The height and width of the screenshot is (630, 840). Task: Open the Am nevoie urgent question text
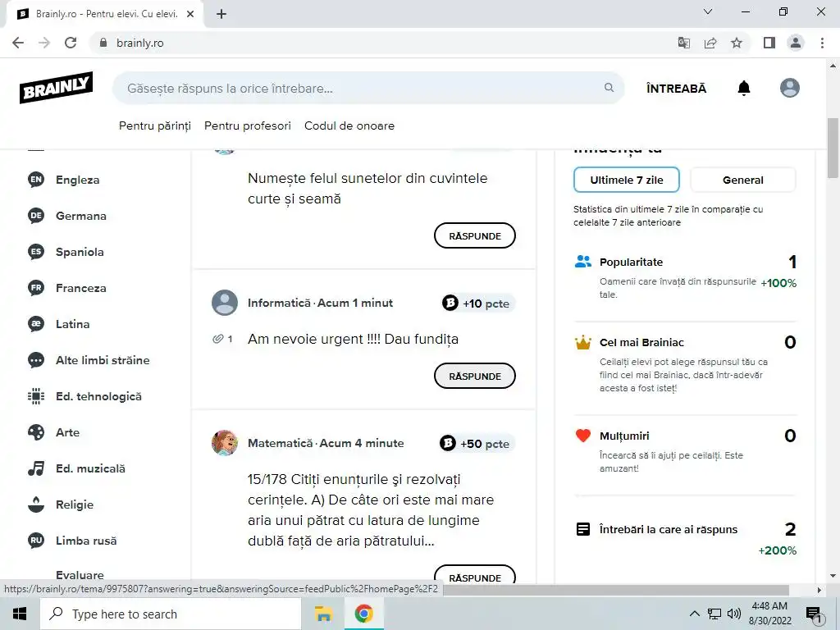[353, 339]
